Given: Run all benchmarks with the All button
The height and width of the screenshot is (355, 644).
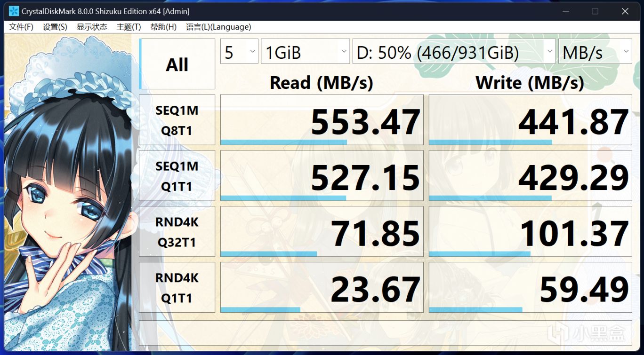Looking at the screenshot, I should pyautogui.click(x=177, y=64).
